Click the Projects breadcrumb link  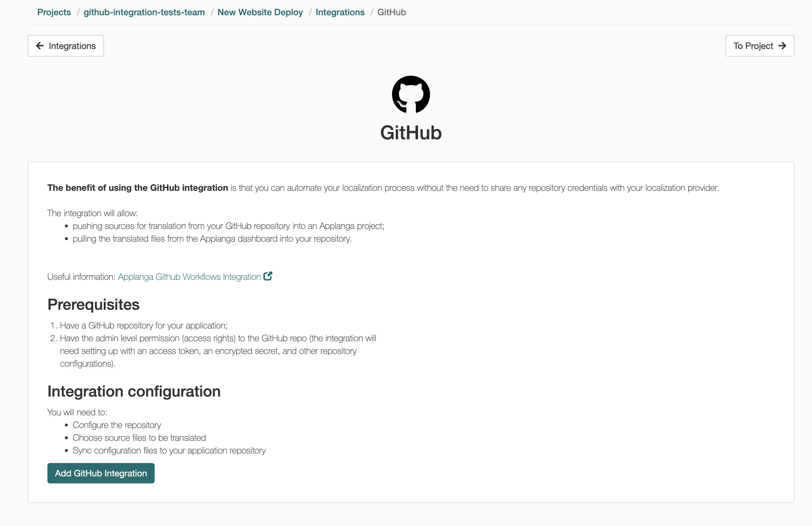(x=54, y=12)
